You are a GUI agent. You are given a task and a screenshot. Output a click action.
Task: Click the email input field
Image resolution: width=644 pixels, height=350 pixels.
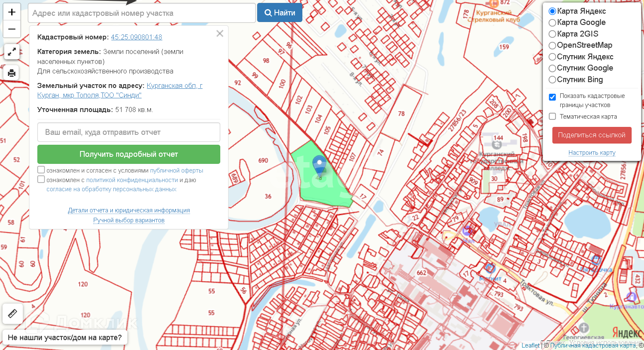[129, 132]
